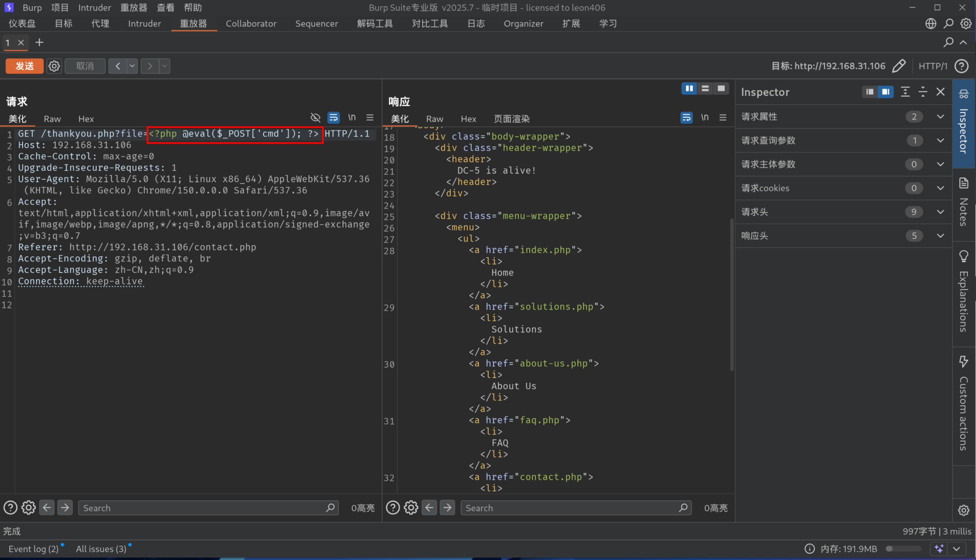Toggle \n show newlines in response
The image size is (976, 560).
704,117
